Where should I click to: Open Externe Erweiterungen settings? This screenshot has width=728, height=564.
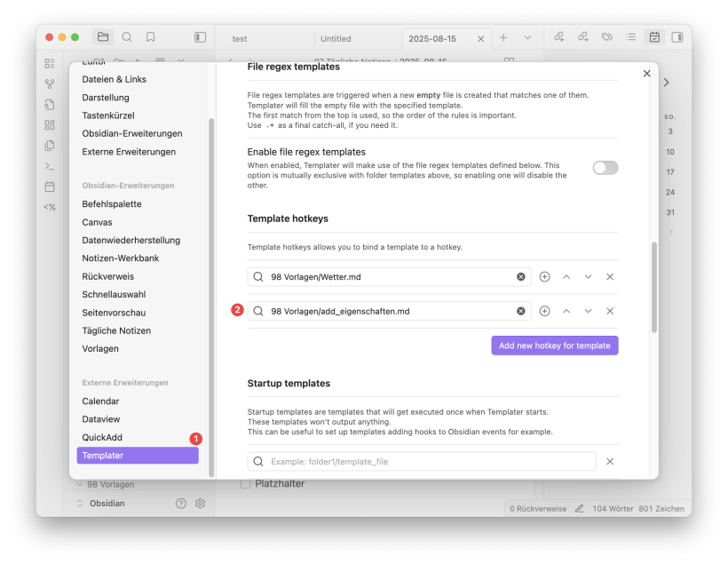point(129,152)
